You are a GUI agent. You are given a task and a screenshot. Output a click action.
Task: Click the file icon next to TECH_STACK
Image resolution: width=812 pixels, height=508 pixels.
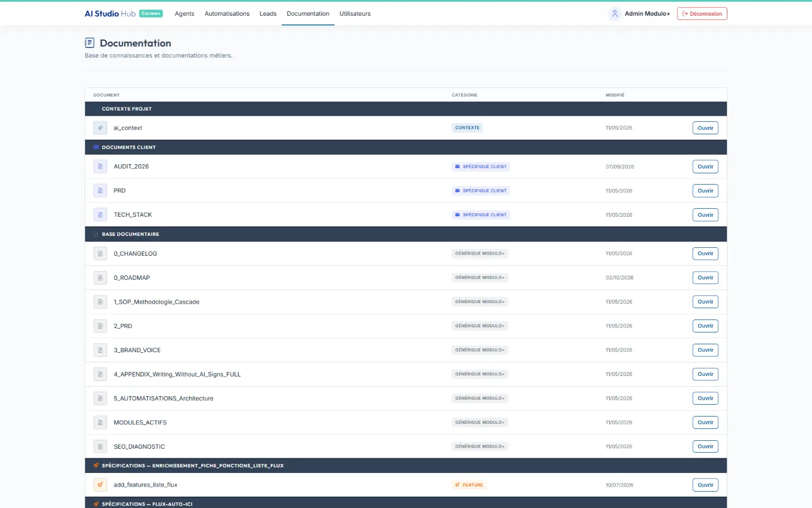pos(100,215)
